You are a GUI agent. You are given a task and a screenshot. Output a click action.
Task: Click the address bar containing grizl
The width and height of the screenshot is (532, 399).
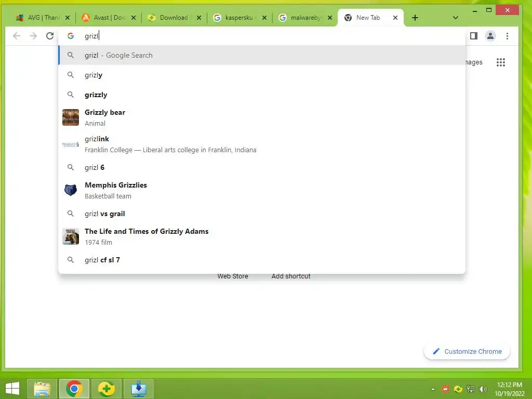(262, 36)
